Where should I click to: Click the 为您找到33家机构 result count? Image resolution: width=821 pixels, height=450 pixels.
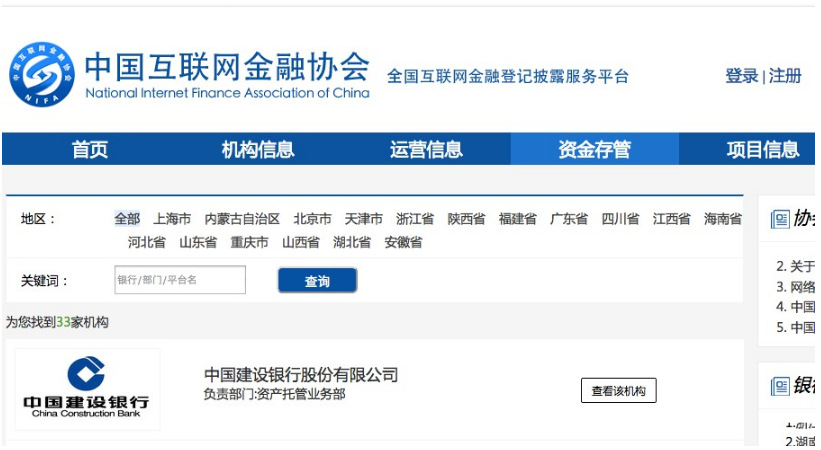pos(58,322)
